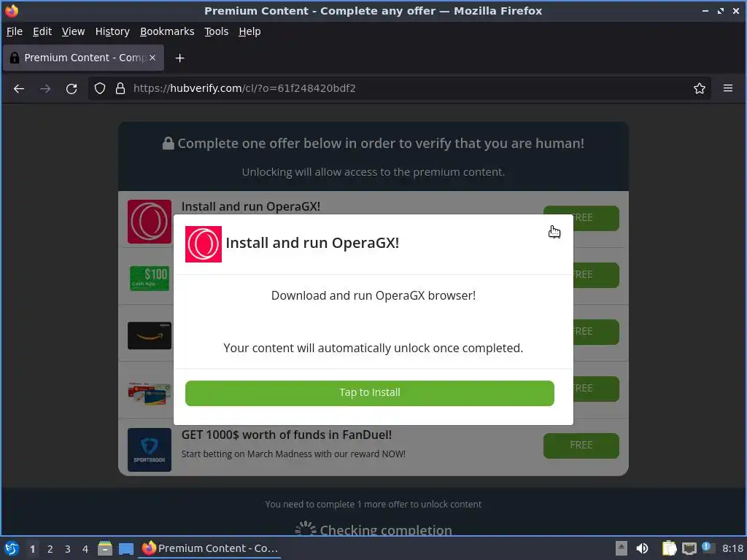Image resolution: width=747 pixels, height=560 pixels.
Task: Open the View menu
Action: (73, 31)
